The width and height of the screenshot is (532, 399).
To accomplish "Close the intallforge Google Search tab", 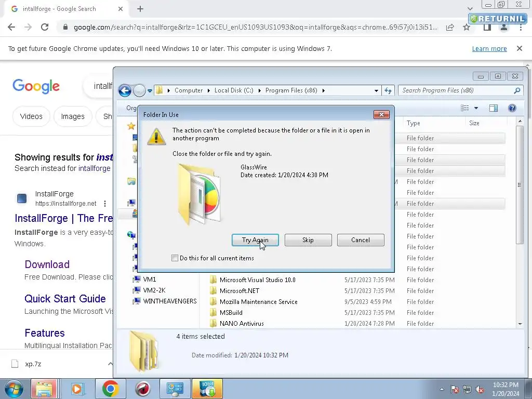I will point(121,9).
